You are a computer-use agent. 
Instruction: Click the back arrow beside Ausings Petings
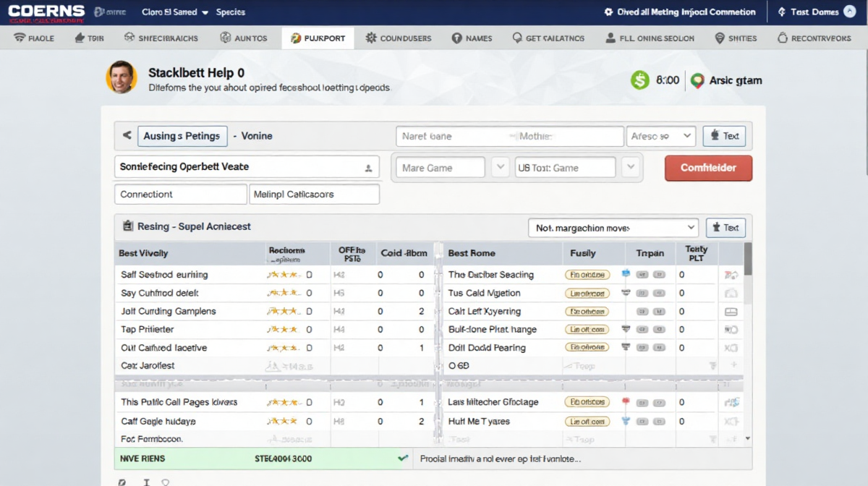pyautogui.click(x=127, y=135)
